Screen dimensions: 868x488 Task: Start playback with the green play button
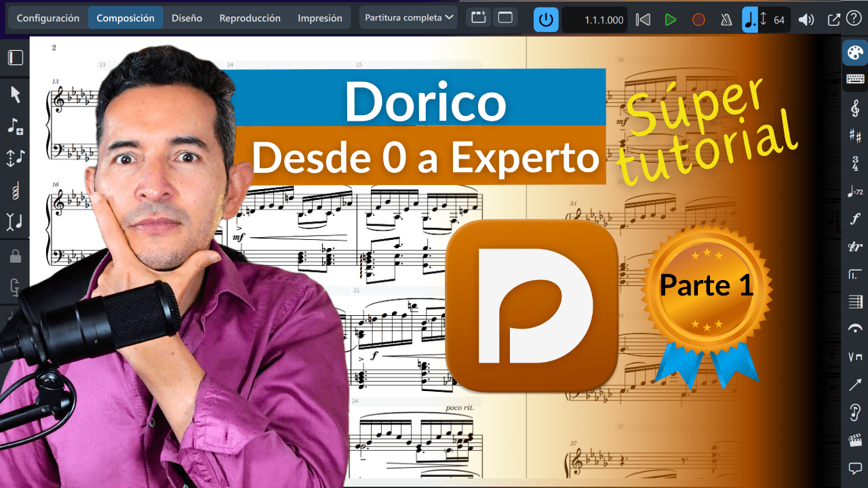coord(671,20)
